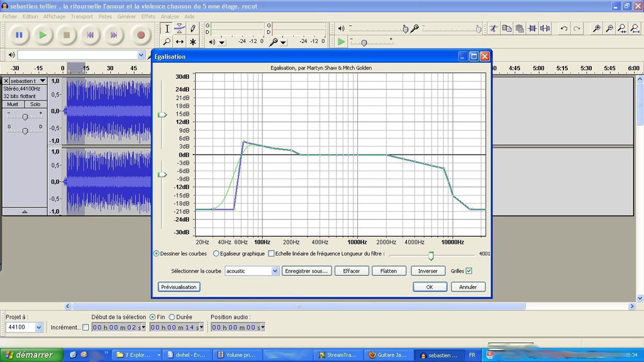Image resolution: width=644 pixels, height=362 pixels.
Task: Click the Flatten button
Action: point(389,271)
